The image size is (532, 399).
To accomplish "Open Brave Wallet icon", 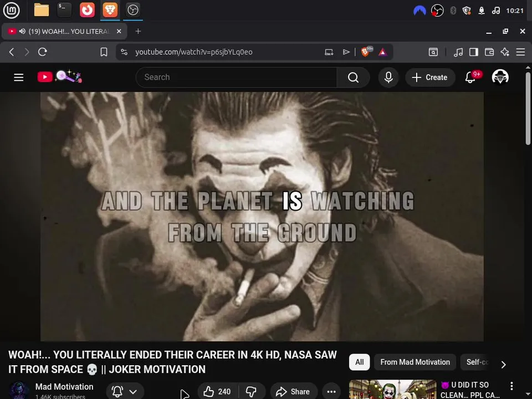I will 489,52.
